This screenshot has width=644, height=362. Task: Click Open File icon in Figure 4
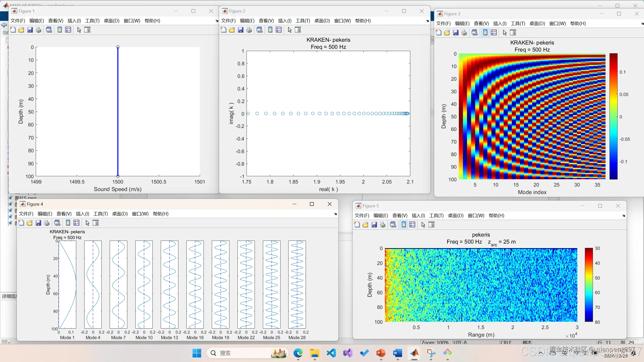(x=30, y=223)
